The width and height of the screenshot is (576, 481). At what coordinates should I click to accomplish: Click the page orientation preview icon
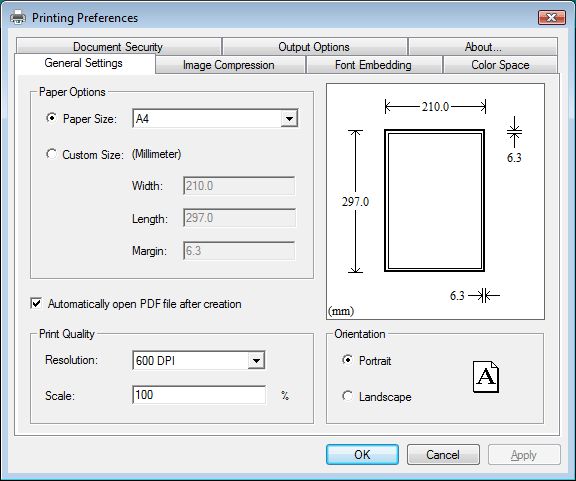coord(486,377)
